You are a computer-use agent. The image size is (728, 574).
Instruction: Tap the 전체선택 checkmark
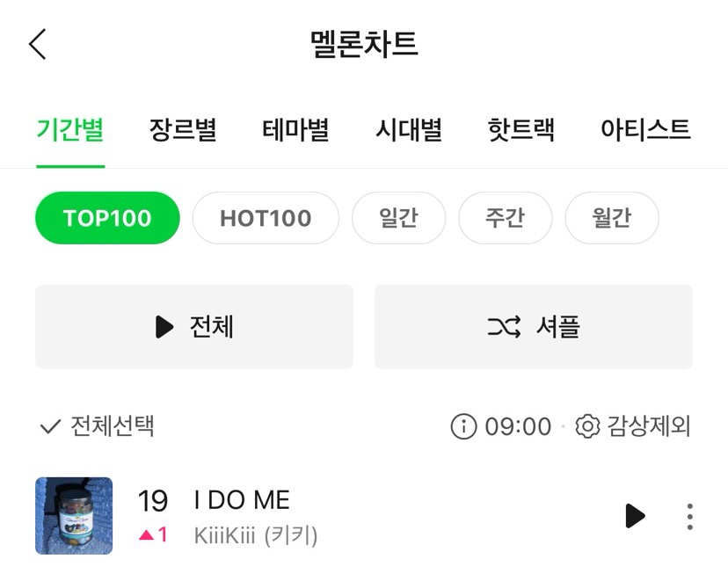[50, 427]
